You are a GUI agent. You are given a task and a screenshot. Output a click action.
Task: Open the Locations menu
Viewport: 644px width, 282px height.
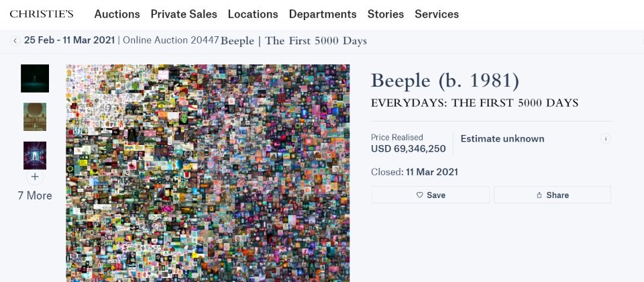pyautogui.click(x=253, y=14)
